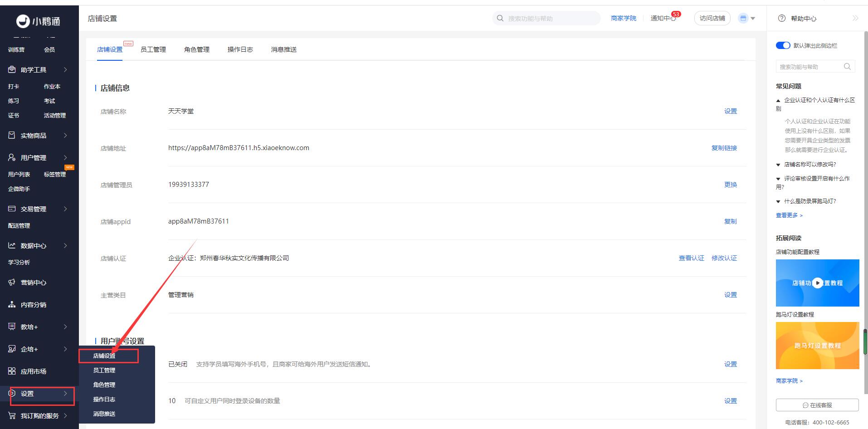Click the 访问店铺 button
Image resolution: width=868 pixels, height=429 pixels.
[712, 19]
